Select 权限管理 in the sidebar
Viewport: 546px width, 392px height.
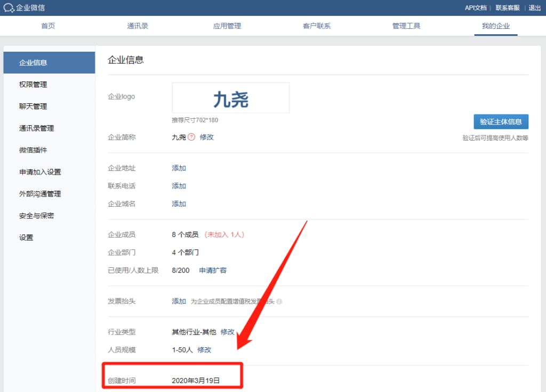point(34,84)
